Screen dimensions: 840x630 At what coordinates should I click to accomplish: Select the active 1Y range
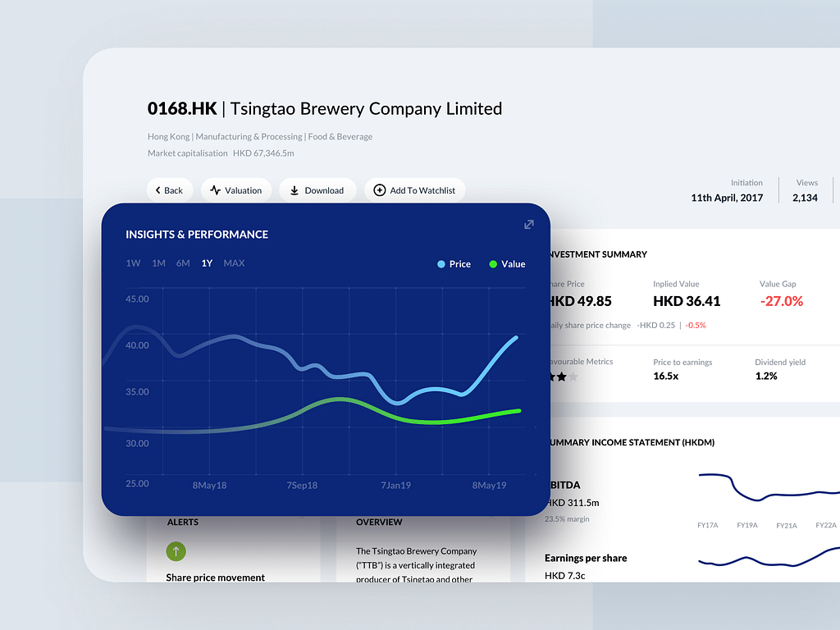pos(207,263)
